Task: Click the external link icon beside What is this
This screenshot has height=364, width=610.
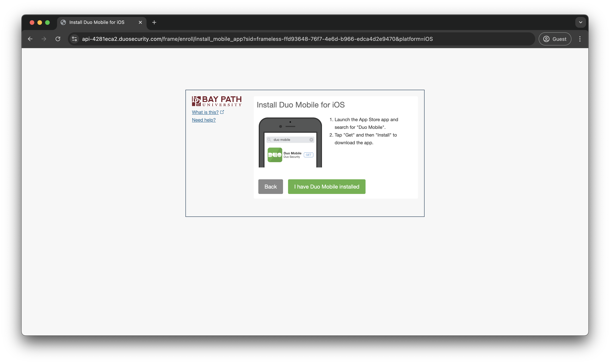Action: [x=222, y=112]
